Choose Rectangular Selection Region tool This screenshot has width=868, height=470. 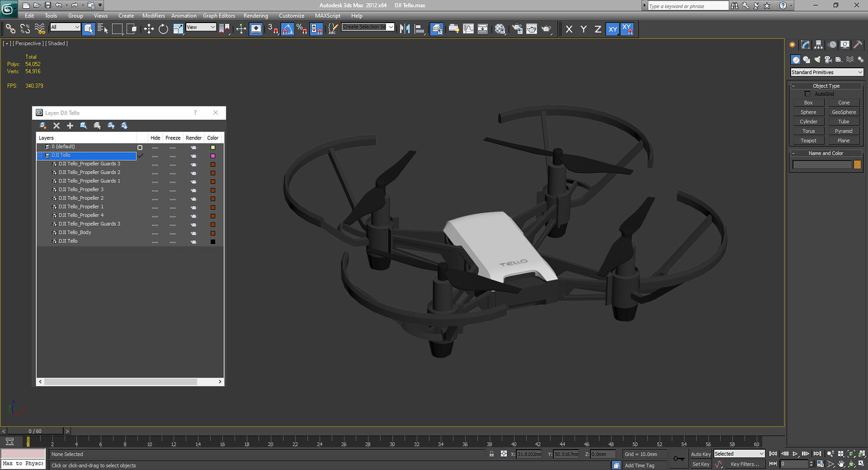117,28
